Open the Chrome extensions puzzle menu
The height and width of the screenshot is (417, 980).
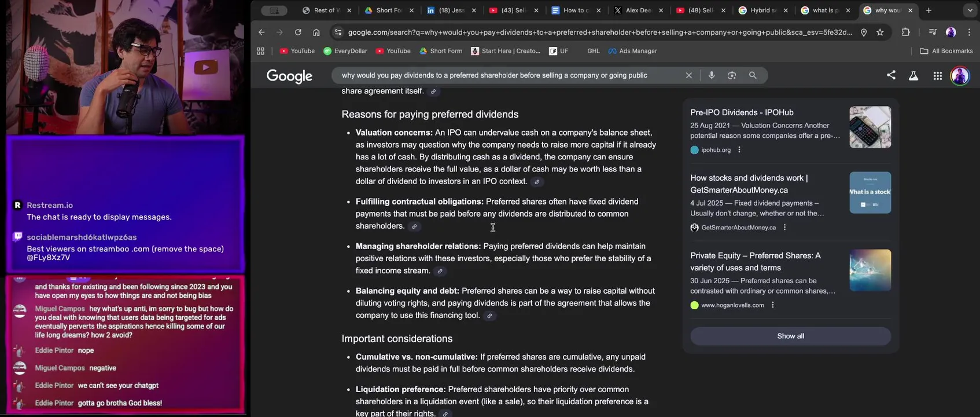pos(905,32)
